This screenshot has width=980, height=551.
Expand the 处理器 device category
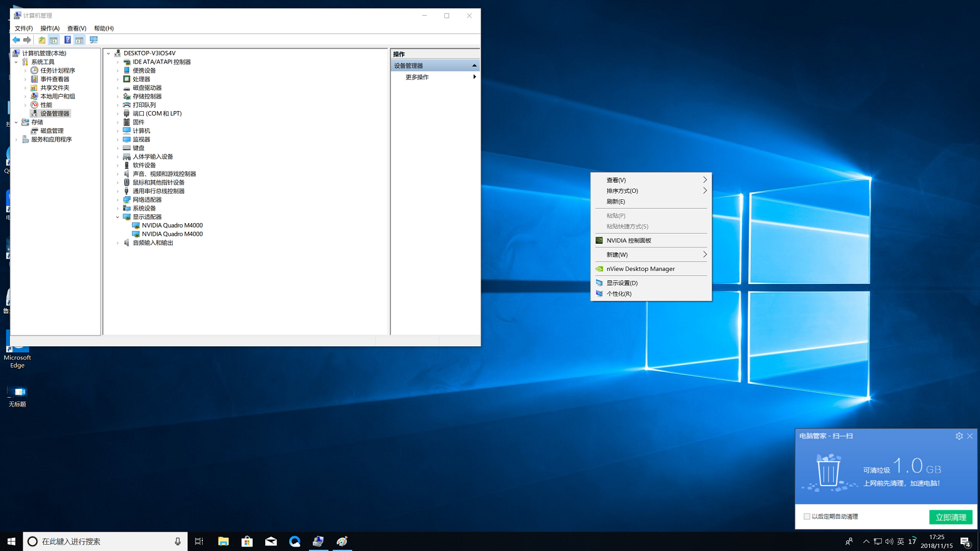[117, 79]
